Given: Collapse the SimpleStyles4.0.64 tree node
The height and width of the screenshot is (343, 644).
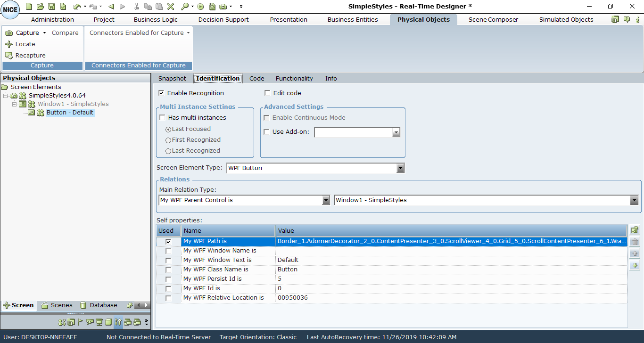Looking at the screenshot, I should point(5,96).
